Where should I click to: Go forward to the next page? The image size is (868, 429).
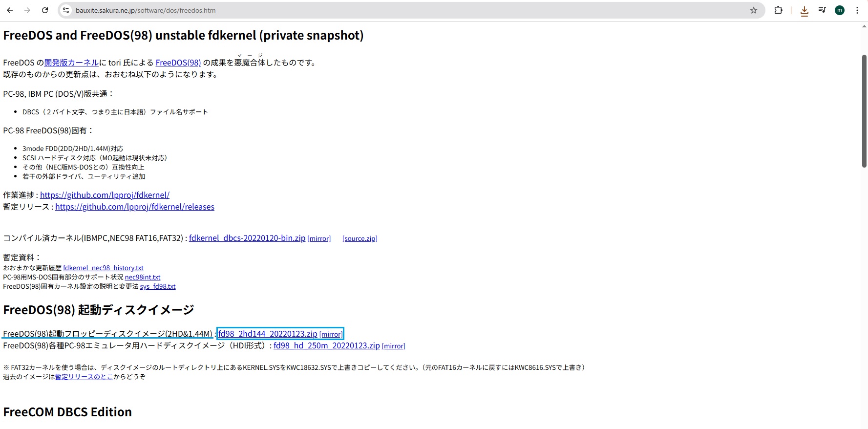(x=27, y=10)
